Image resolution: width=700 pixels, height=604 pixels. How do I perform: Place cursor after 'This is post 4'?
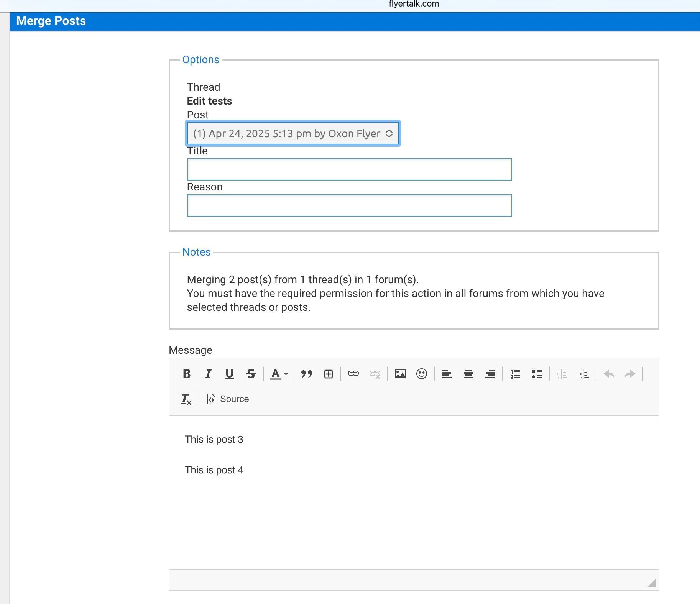pos(244,470)
